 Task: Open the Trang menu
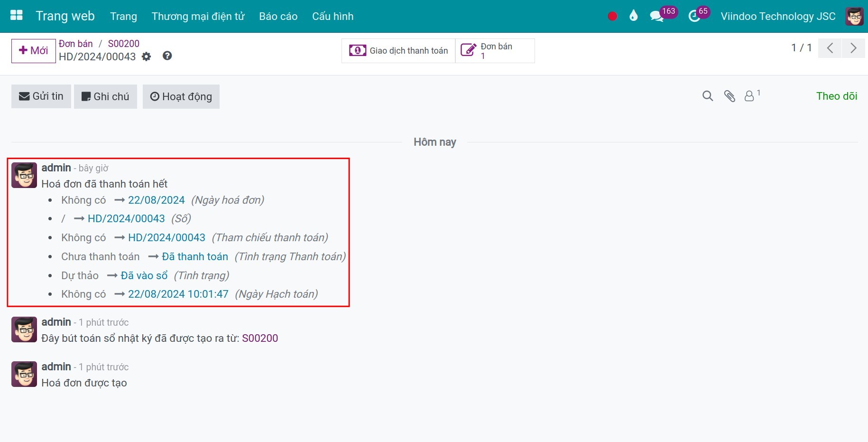coord(124,16)
